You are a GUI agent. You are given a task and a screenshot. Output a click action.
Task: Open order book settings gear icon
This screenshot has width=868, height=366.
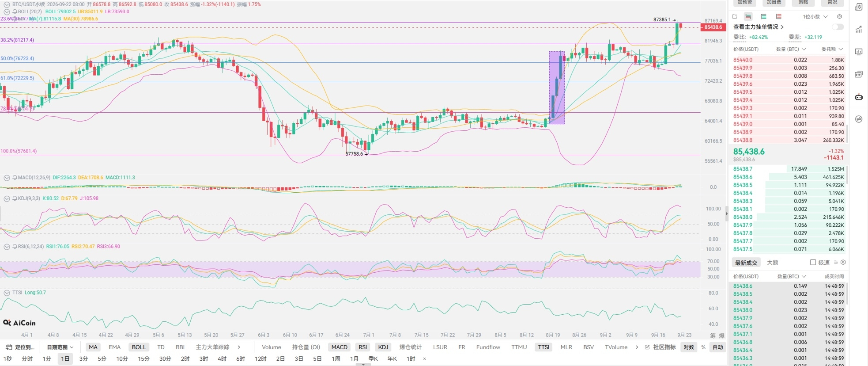tap(839, 16)
